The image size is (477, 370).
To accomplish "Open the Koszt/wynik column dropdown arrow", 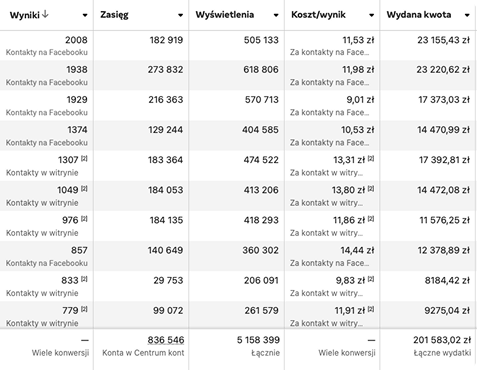I will [371, 15].
